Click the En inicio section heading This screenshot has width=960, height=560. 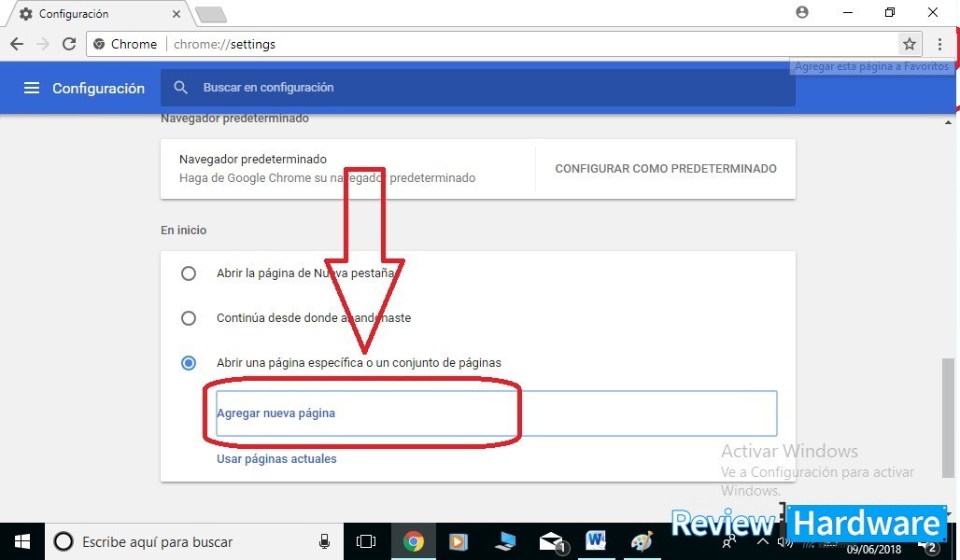point(184,231)
